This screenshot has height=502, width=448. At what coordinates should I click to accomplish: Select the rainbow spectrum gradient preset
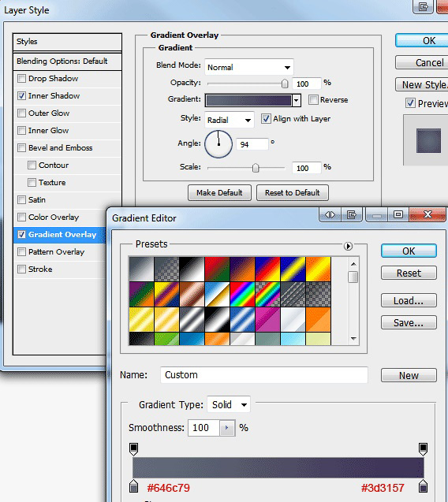tap(242, 294)
